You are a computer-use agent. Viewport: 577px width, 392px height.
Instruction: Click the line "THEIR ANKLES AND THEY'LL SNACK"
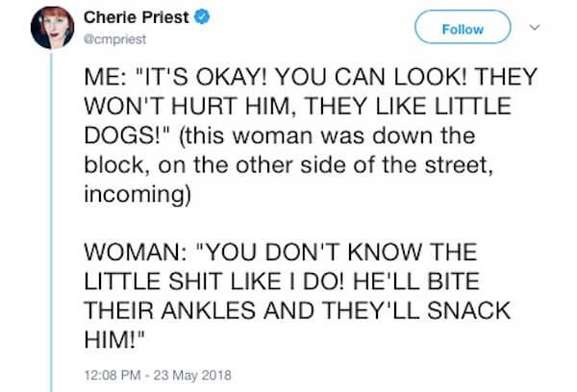point(297,310)
